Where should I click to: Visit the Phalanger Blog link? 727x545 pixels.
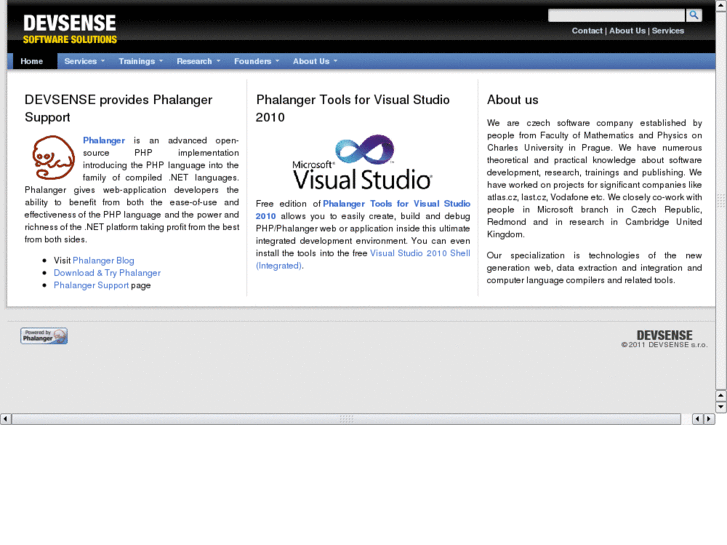[103, 261]
